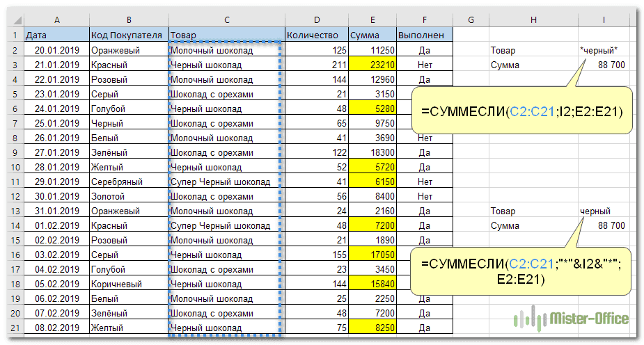The image size is (644, 345).
Task: Select column C header
Action: click(x=226, y=19)
